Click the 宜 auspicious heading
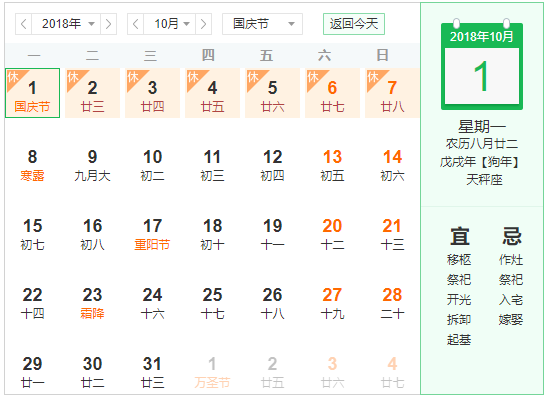This screenshot has height=398, width=550. 460,236
